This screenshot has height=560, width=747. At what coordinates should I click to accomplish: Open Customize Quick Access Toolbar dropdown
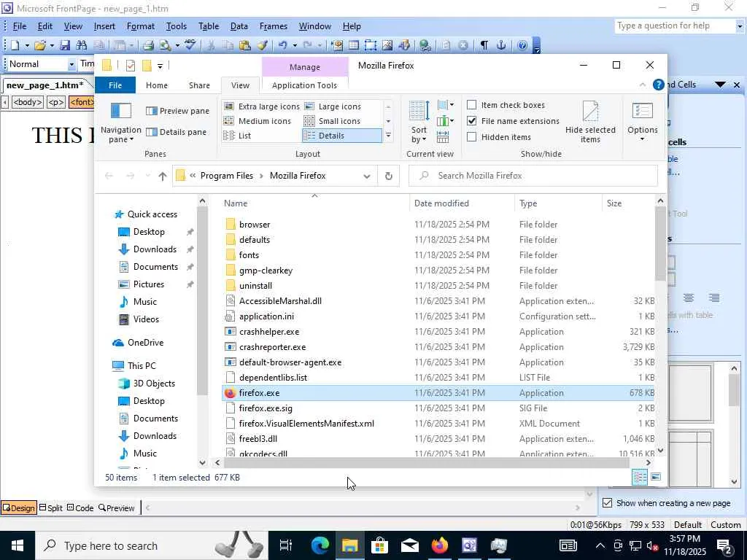(x=160, y=66)
